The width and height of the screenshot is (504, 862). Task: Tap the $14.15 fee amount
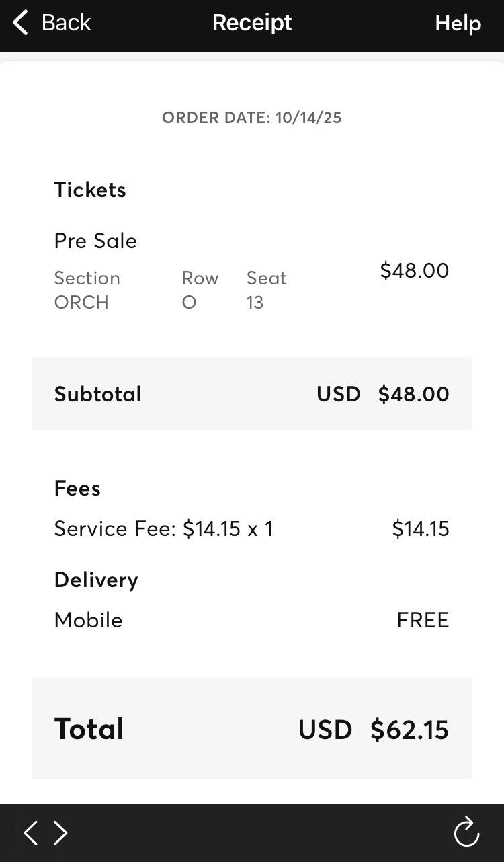(421, 528)
